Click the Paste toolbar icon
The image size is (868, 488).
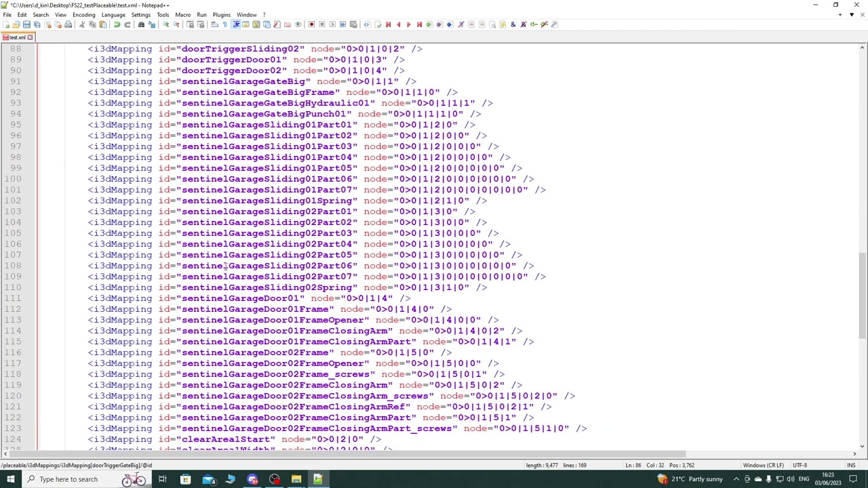pos(103,24)
